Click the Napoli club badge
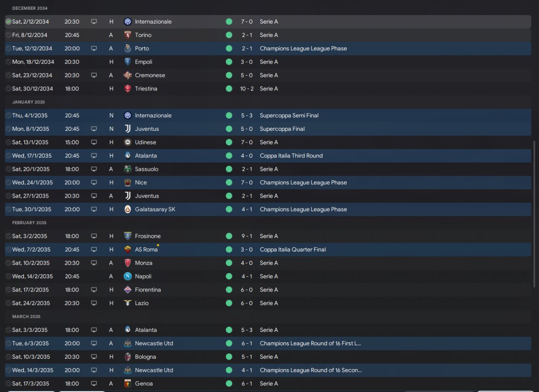 [128, 276]
